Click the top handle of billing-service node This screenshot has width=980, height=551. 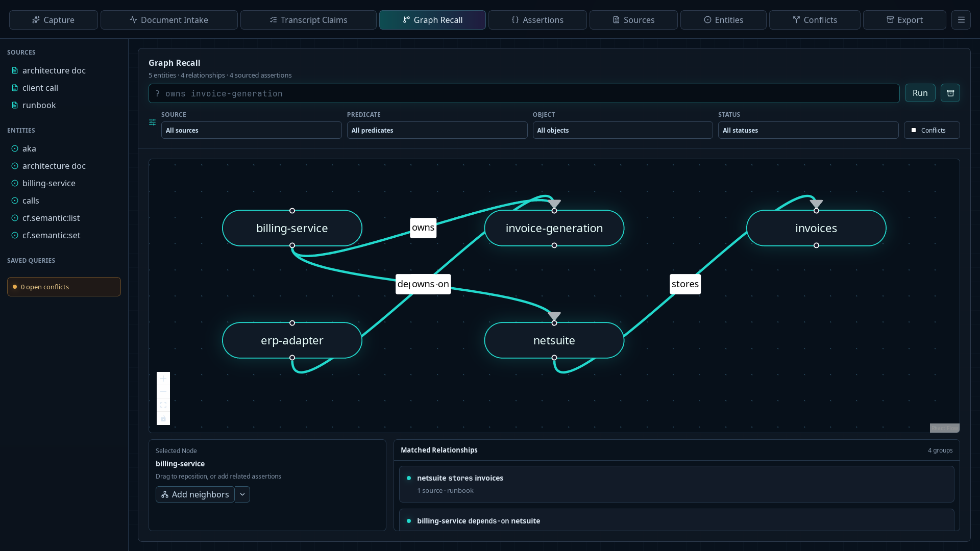pos(292,211)
